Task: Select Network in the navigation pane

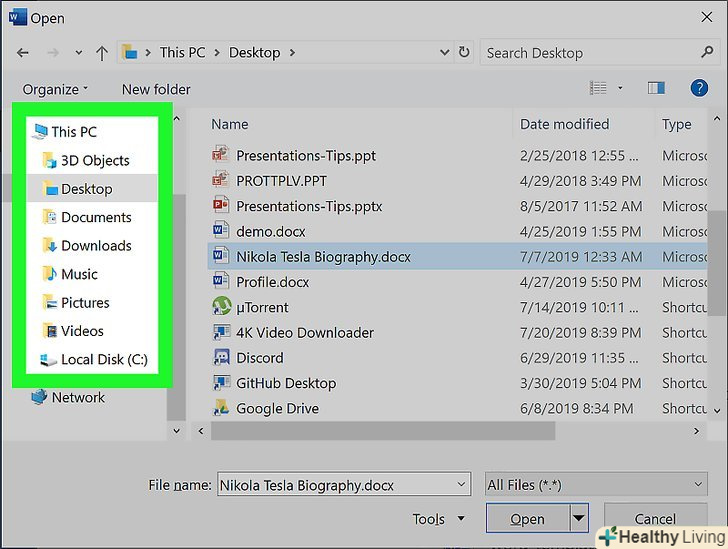Action: tap(68, 398)
